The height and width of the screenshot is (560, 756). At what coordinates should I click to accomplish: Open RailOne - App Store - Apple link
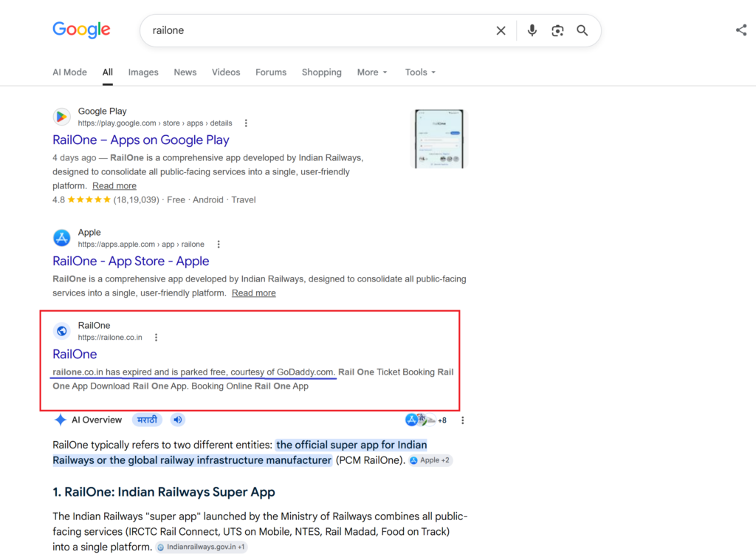click(x=131, y=261)
